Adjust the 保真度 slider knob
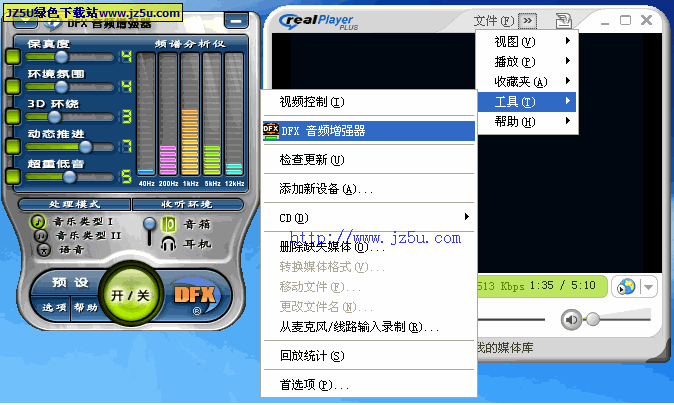674x405 pixels. (61, 57)
